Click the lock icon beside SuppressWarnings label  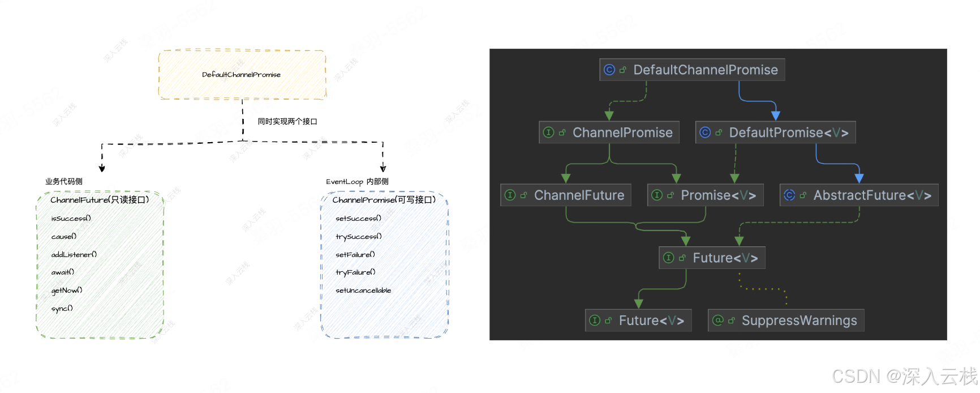pyautogui.click(x=732, y=321)
